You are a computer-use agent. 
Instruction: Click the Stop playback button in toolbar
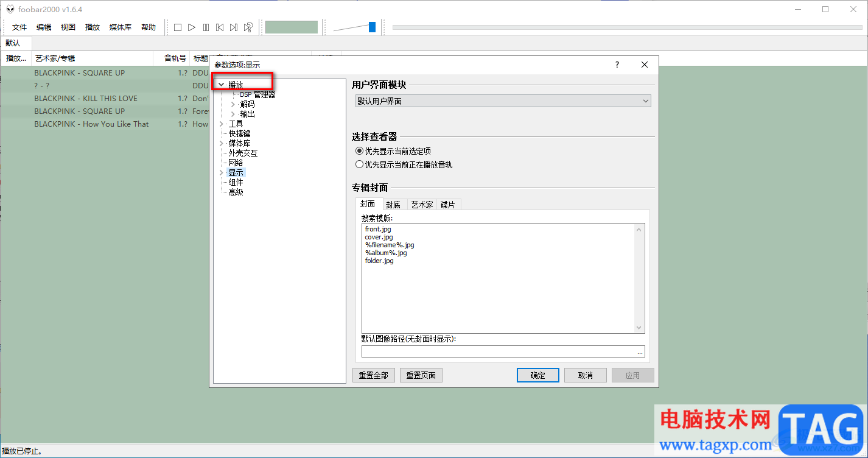[x=178, y=27]
